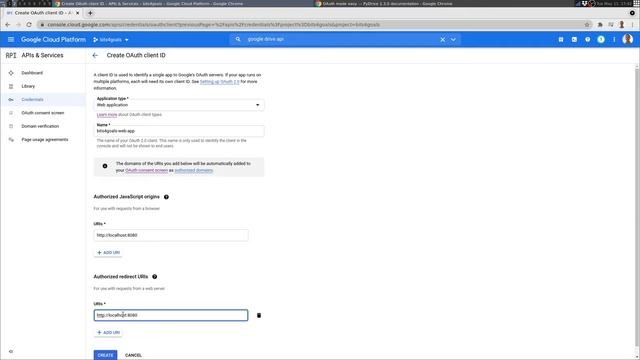Click the Page usage agreements icon
The image size is (640, 360).
(x=11, y=140)
